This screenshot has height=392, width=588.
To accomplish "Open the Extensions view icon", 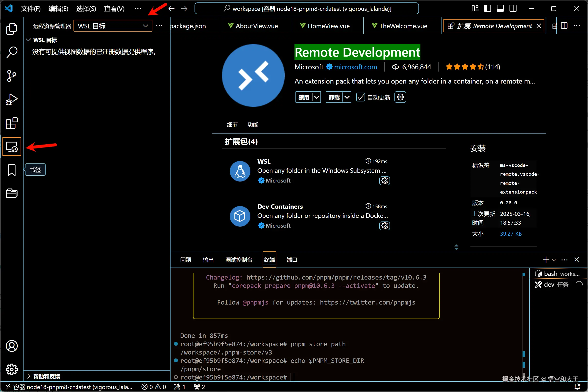I will point(12,123).
